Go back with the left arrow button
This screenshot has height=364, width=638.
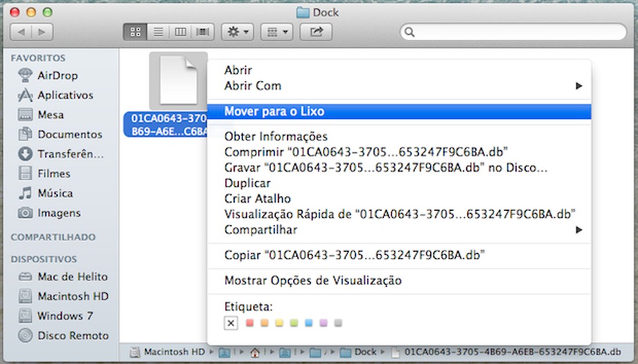point(21,32)
